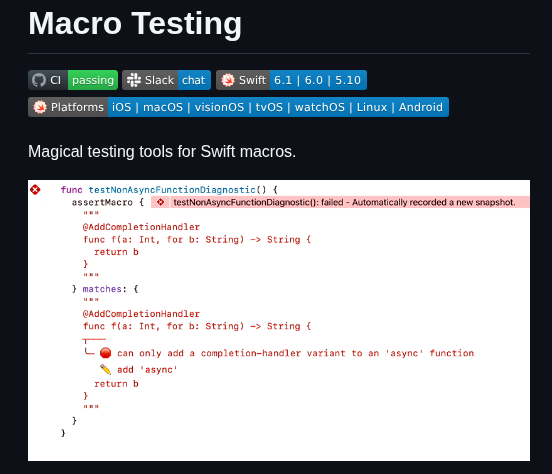Click the GitHub logo in CI badge
The width and height of the screenshot is (552, 474).
(x=39, y=80)
